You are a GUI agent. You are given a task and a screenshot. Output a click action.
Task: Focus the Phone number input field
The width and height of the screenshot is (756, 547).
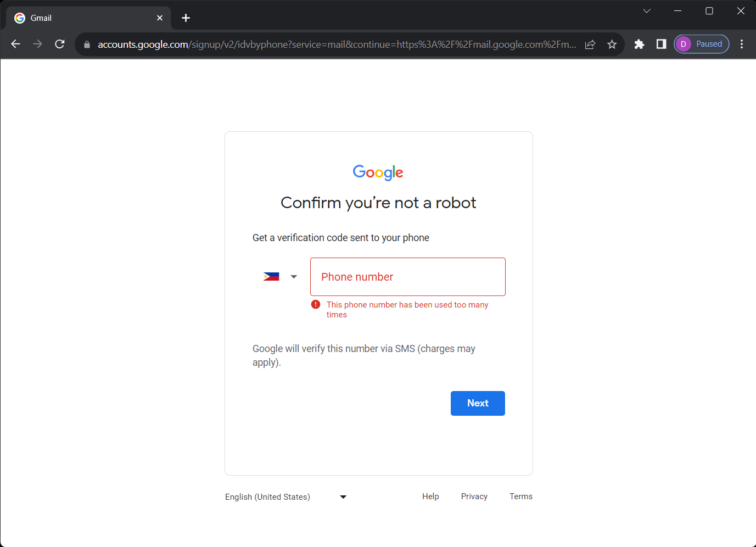[x=408, y=277]
